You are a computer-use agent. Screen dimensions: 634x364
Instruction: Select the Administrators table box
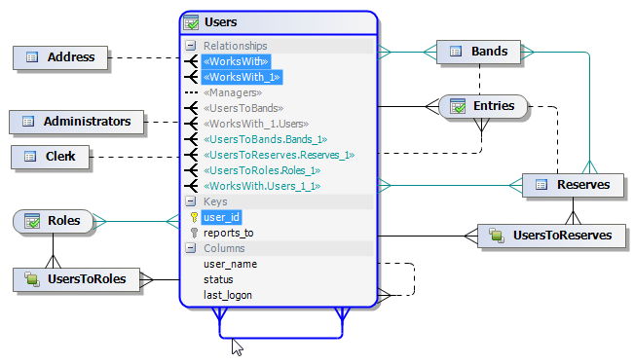pyautogui.click(x=76, y=122)
